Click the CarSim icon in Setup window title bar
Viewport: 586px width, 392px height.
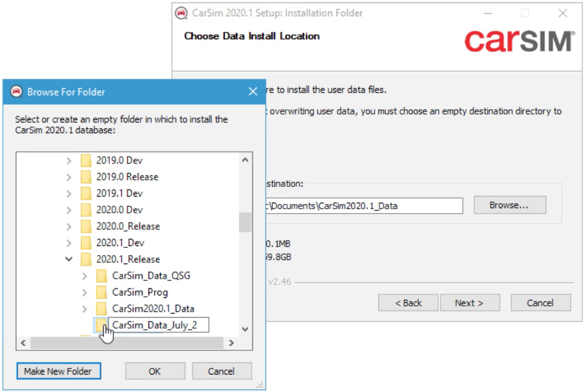181,13
